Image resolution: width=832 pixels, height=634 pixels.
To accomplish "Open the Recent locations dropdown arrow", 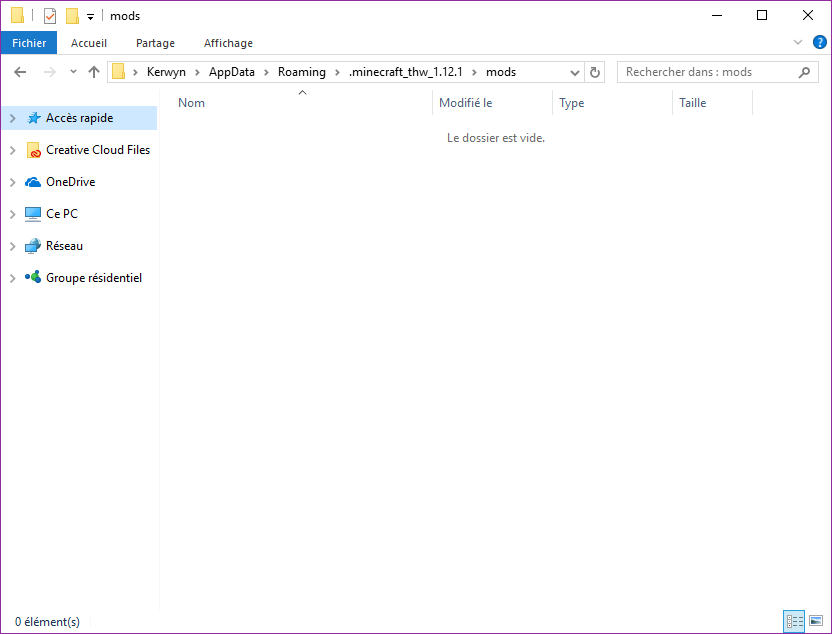I will 73,72.
